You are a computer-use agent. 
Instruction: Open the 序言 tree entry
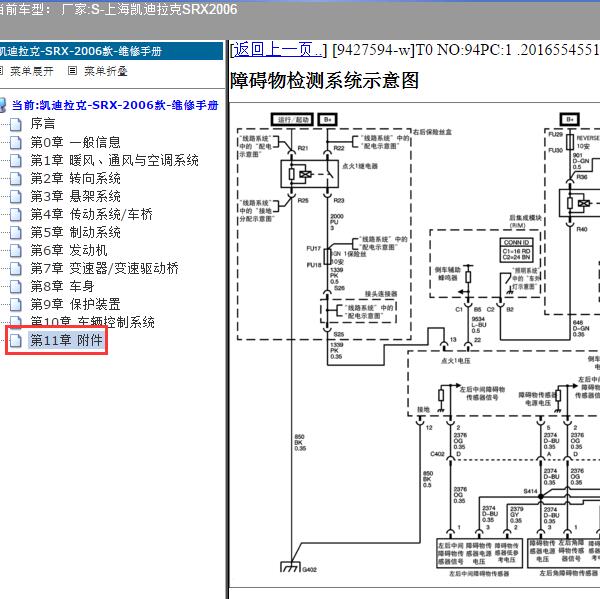43,124
